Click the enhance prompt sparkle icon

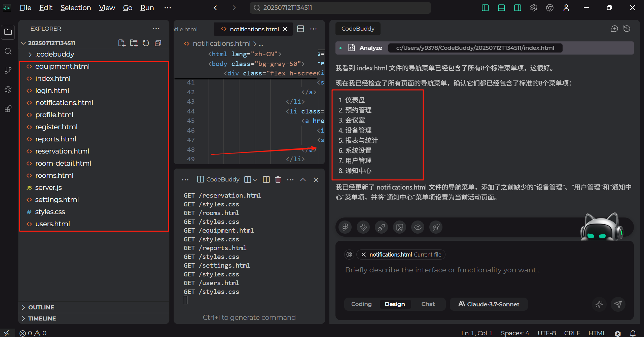[599, 304]
